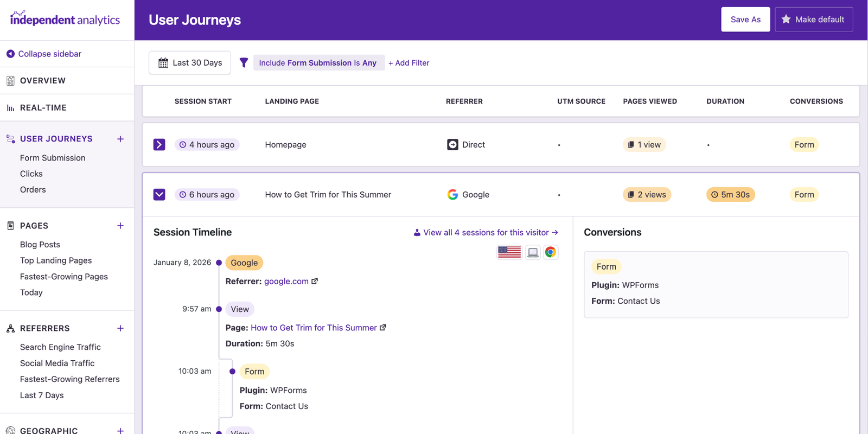Select the Fastest-Growing Pages report
Screen dimensions: 868x434
[64, 277]
